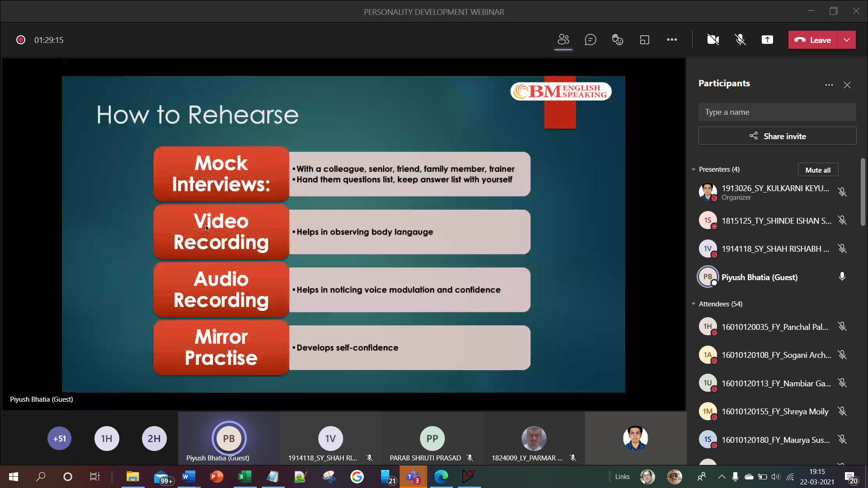Open the more actions ellipsis in toolbar
This screenshot has width=868, height=488.
[672, 40]
